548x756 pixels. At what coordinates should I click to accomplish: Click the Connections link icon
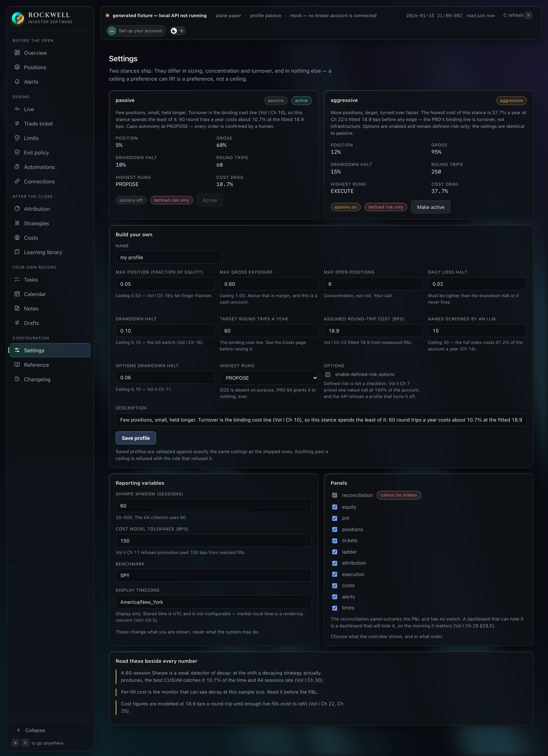[17, 181]
